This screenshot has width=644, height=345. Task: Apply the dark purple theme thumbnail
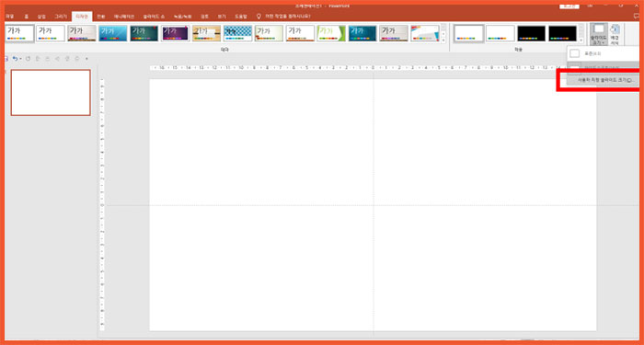tap(176, 33)
